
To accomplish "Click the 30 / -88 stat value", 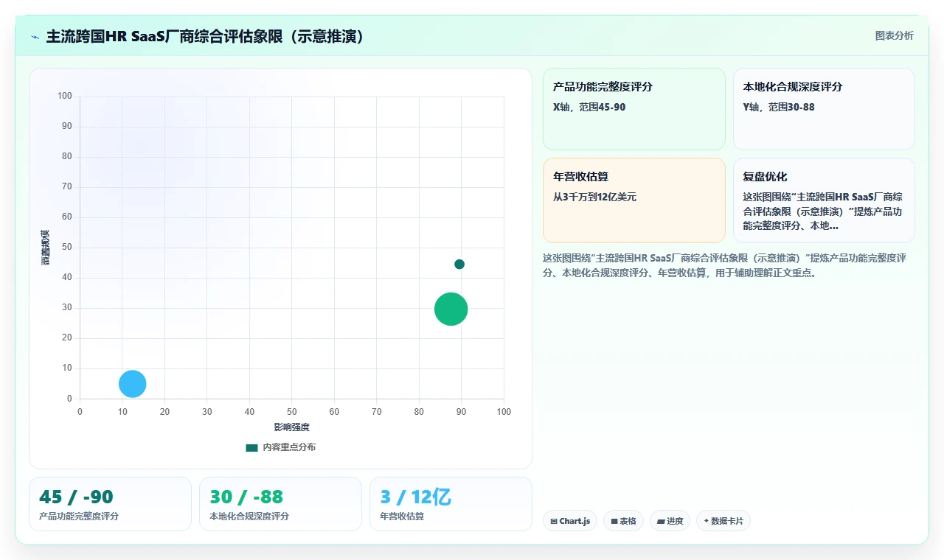I will [x=246, y=497].
